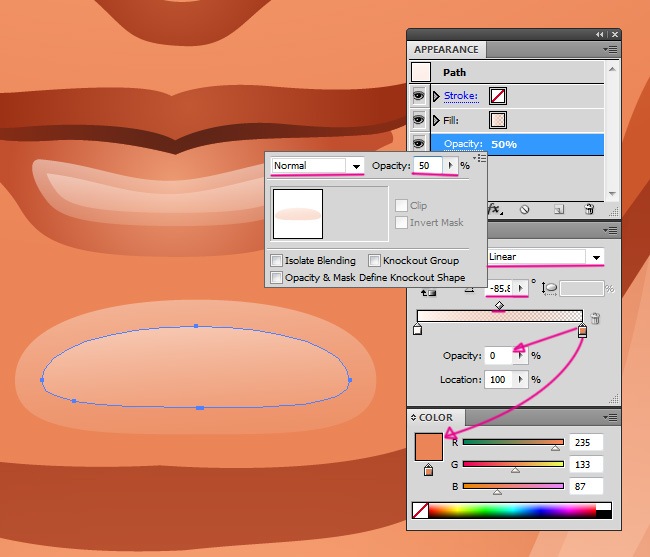Click the blue Stroke link label
The height and width of the screenshot is (557, 650).
[x=460, y=96]
